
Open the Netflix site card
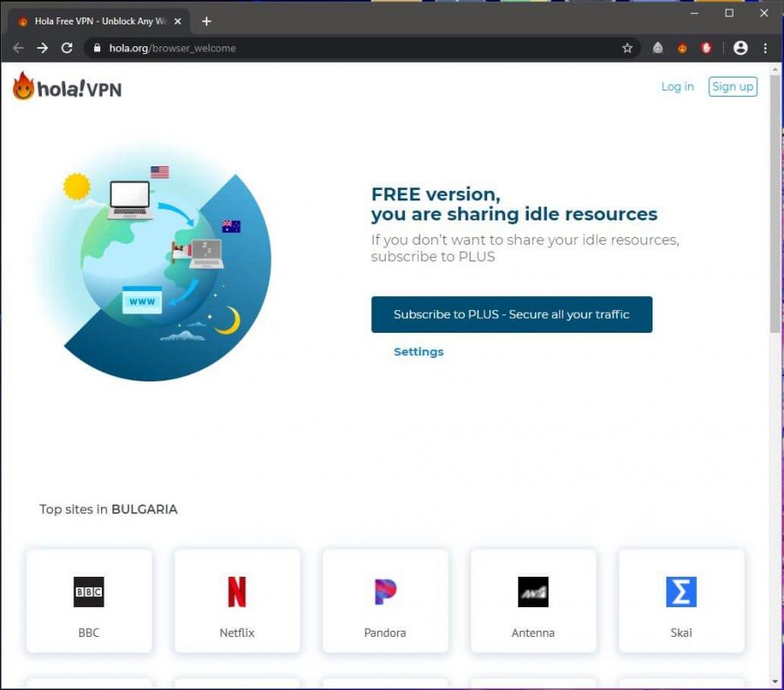(x=237, y=600)
